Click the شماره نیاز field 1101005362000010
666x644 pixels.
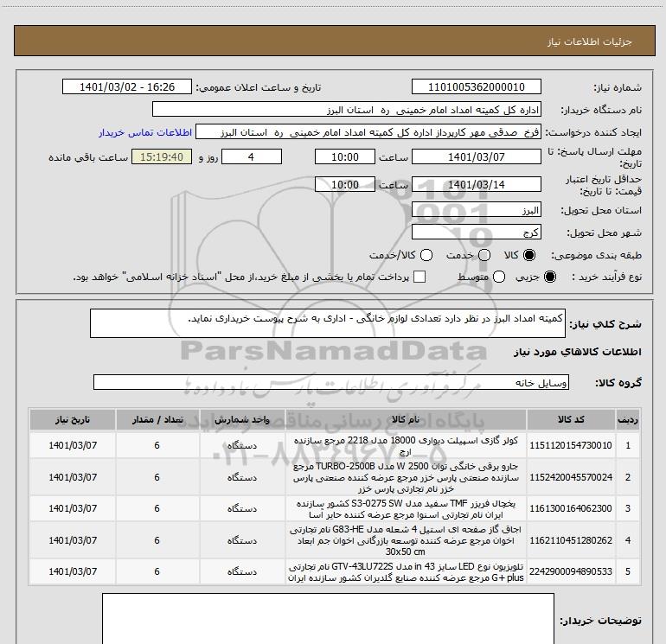[476, 87]
